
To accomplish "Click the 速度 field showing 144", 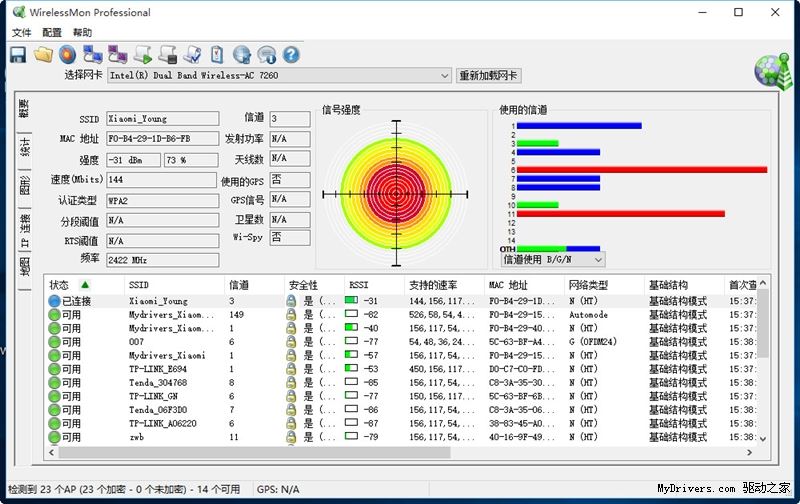I will [162, 180].
